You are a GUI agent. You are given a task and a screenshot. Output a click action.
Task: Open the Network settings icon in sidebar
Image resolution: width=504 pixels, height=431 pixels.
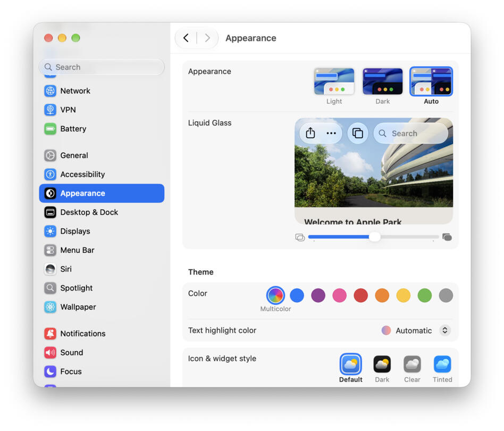click(x=50, y=90)
